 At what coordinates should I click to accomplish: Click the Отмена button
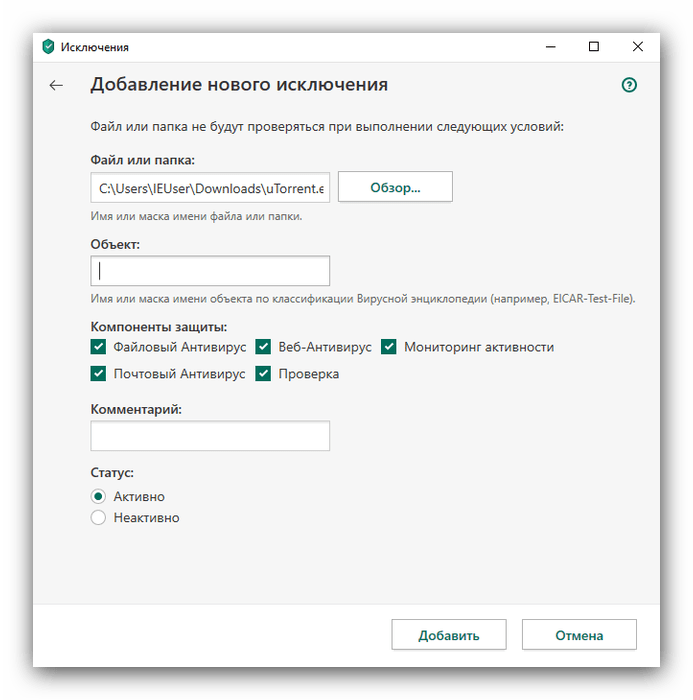579,635
